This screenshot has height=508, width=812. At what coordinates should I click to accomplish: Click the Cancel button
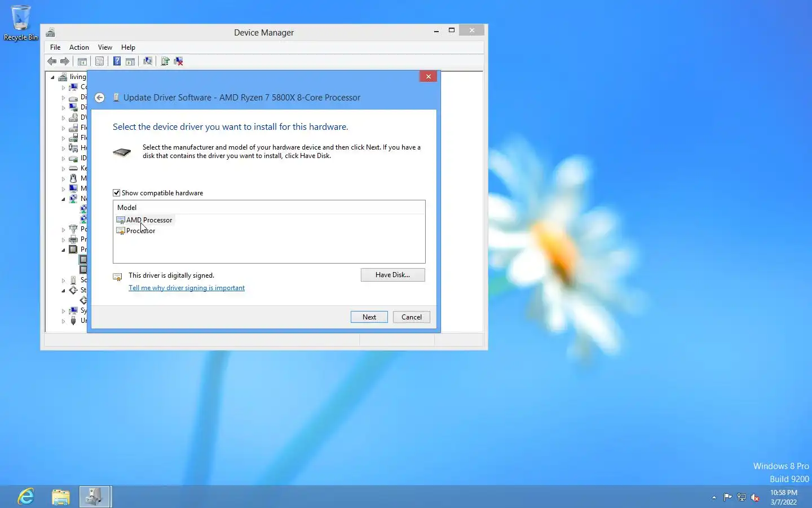pos(412,317)
